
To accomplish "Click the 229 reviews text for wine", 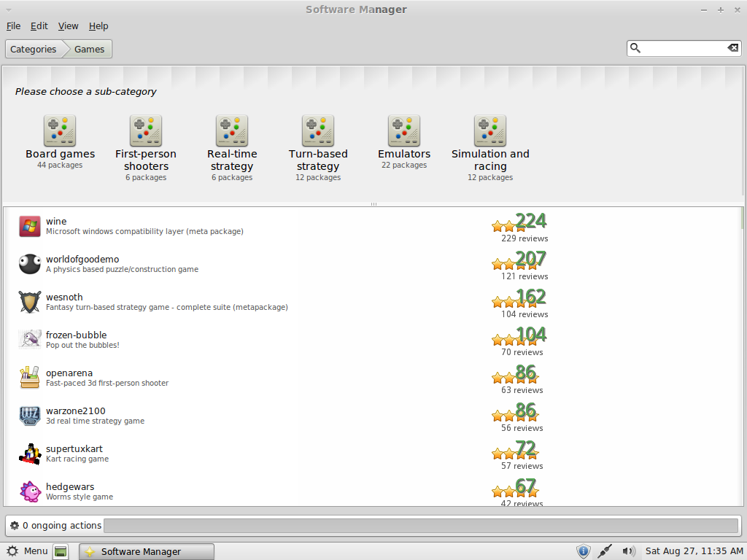I will click(525, 238).
